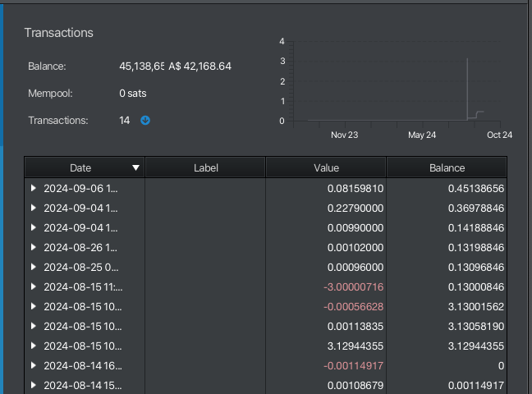Sort by the Value column header
Image resolution: width=532 pixels, height=394 pixels.
[326, 167]
